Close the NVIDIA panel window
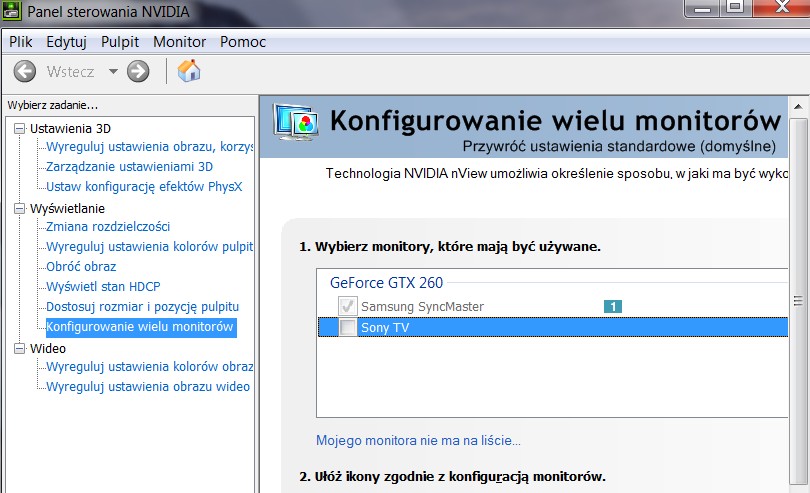The height and width of the screenshot is (493, 810). coord(782,7)
